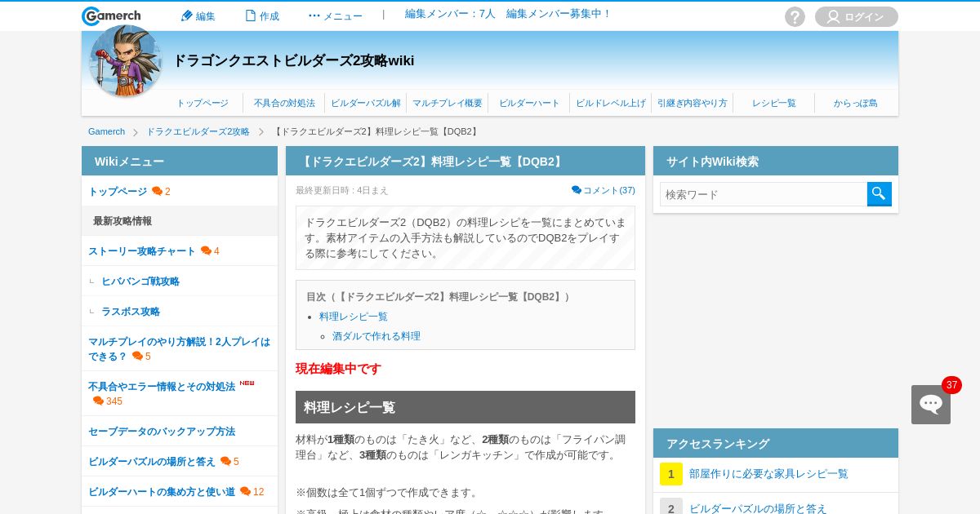This screenshot has width=980, height=514.
Task: Open rank 1 部屋作りに必要な家具レシピ一覧 link
Action: (x=768, y=474)
